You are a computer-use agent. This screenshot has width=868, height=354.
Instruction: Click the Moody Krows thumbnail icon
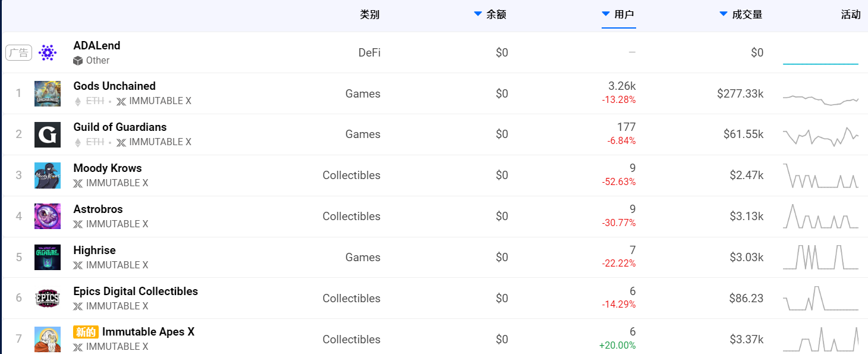pyautogui.click(x=48, y=176)
